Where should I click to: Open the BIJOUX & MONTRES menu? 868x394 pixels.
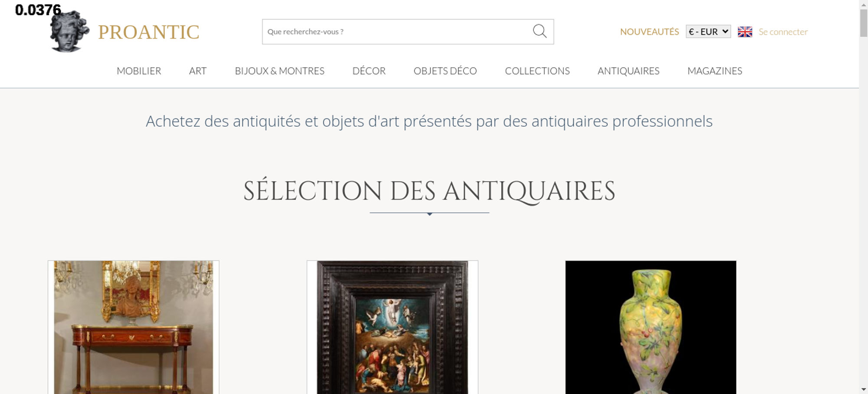pyautogui.click(x=279, y=71)
